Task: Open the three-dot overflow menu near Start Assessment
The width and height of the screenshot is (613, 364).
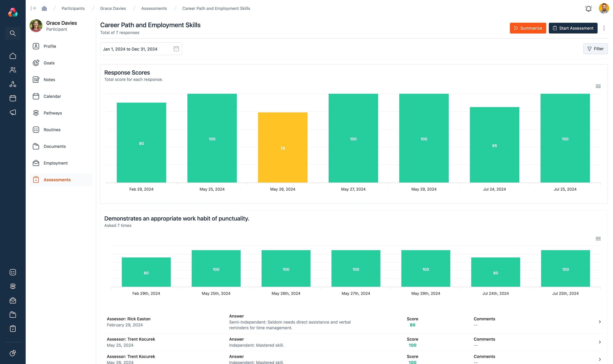Action: click(x=604, y=28)
